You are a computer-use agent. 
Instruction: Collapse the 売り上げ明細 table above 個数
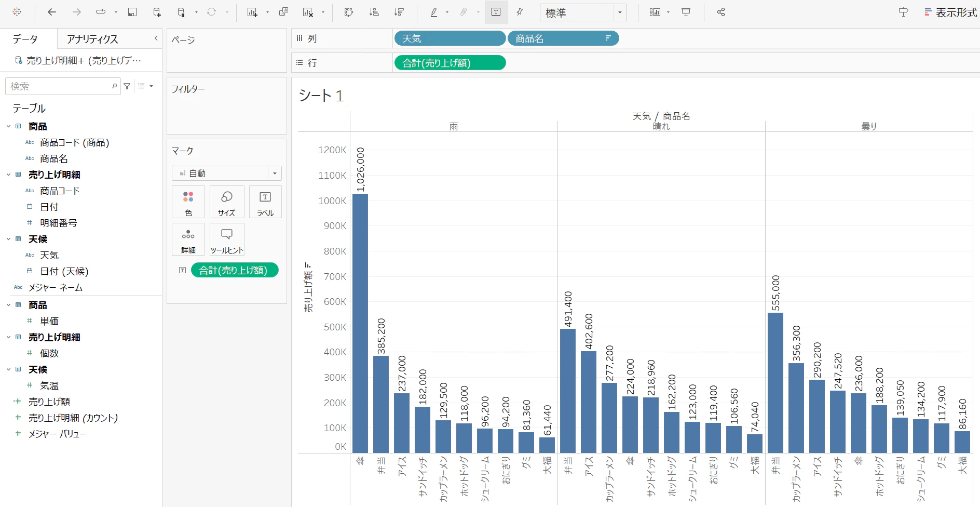(x=8, y=337)
